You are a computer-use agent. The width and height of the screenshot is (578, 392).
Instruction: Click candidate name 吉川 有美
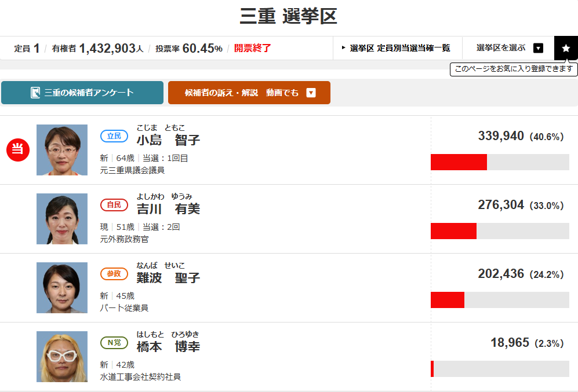tap(168, 209)
